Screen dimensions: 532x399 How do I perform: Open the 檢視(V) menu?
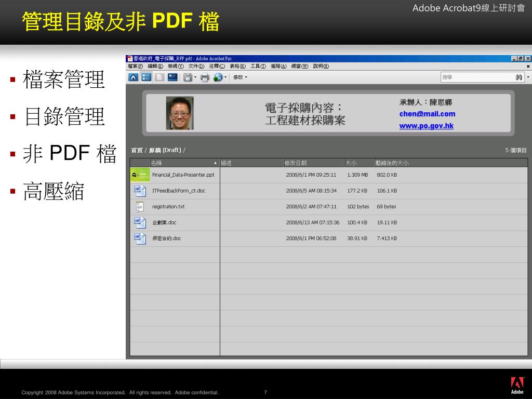176,66
